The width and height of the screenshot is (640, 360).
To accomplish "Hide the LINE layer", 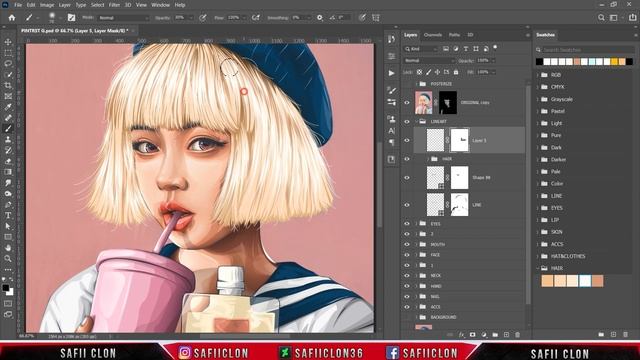I will [407, 205].
